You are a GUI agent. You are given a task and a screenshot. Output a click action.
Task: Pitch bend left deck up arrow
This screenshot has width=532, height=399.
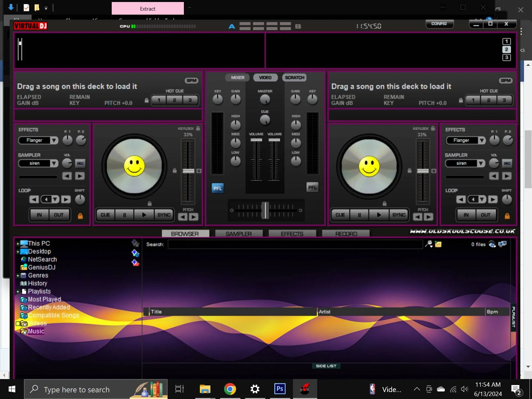[x=194, y=217]
